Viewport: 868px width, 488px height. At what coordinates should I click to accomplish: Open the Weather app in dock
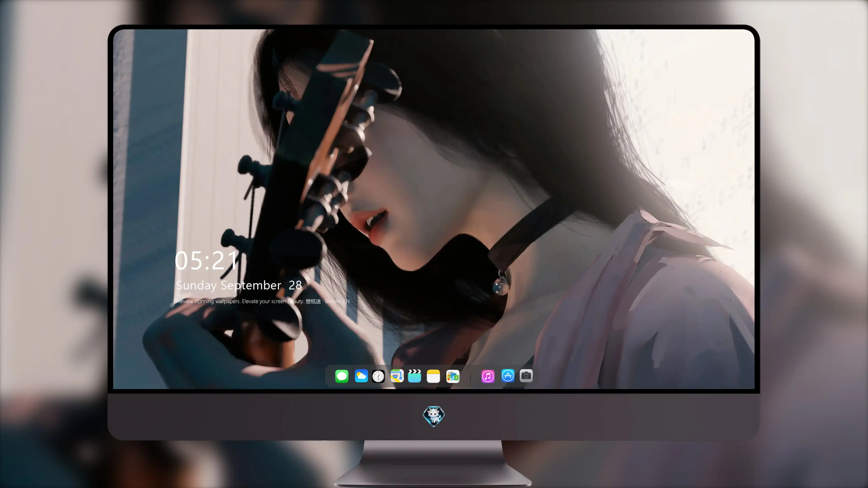click(x=361, y=376)
